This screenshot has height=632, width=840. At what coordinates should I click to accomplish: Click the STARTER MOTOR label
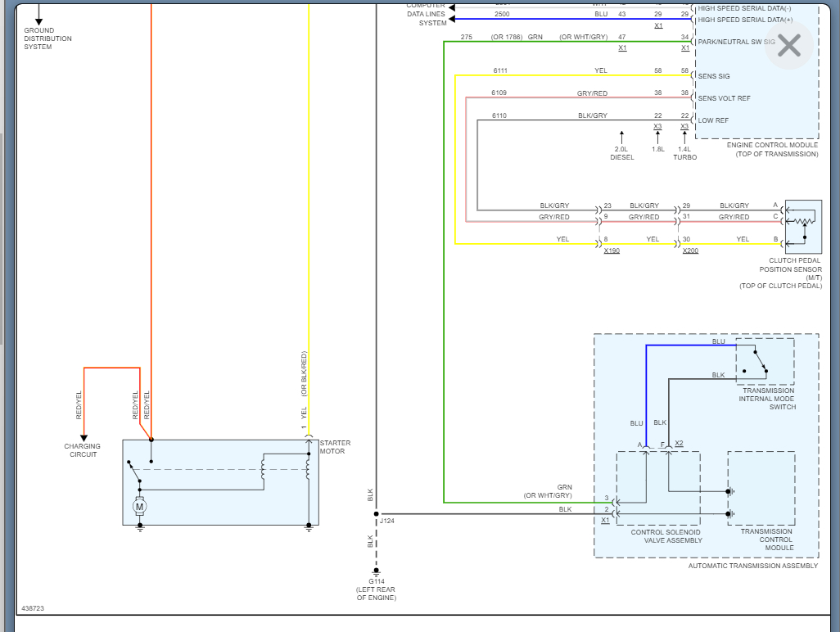pos(336,447)
